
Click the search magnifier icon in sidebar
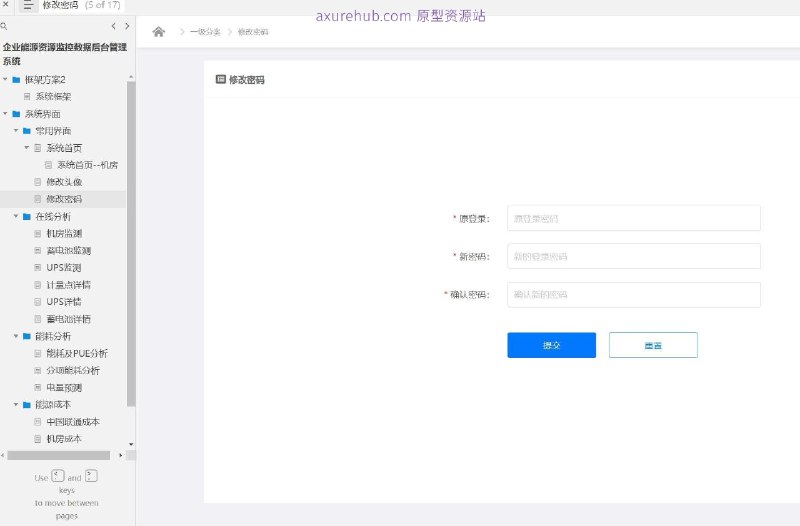pos(4,26)
